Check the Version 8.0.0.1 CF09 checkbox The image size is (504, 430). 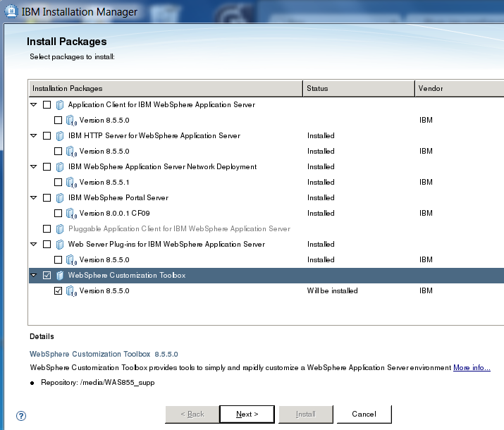(x=59, y=213)
